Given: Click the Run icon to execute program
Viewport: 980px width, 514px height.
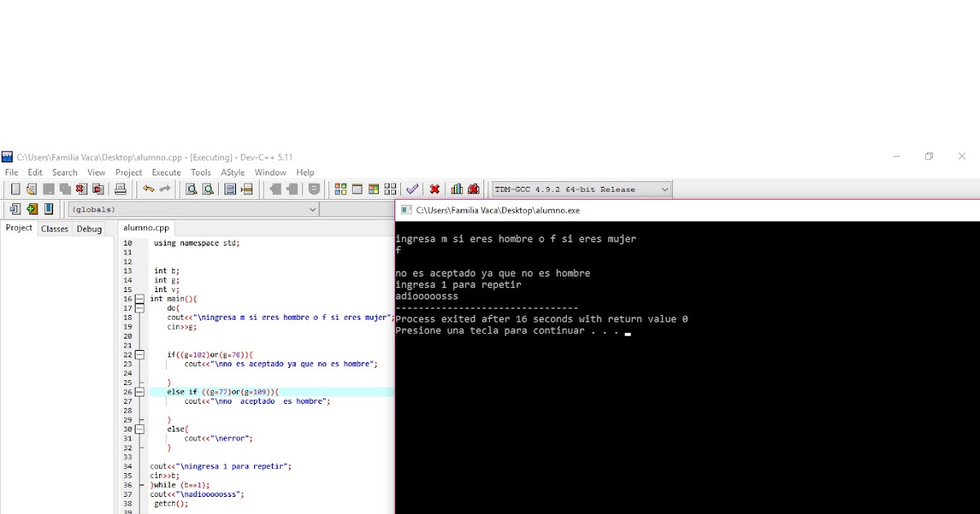Looking at the screenshot, I should coord(357,188).
